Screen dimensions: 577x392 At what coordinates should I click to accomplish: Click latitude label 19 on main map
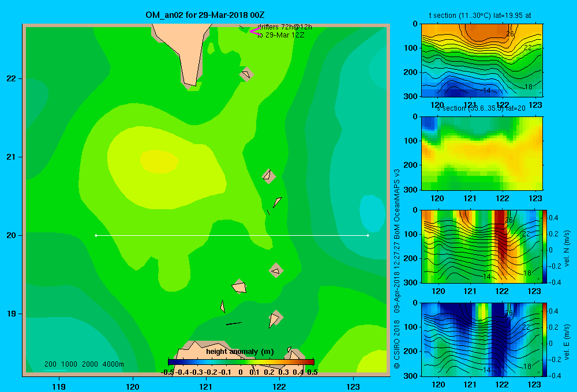tap(12, 314)
